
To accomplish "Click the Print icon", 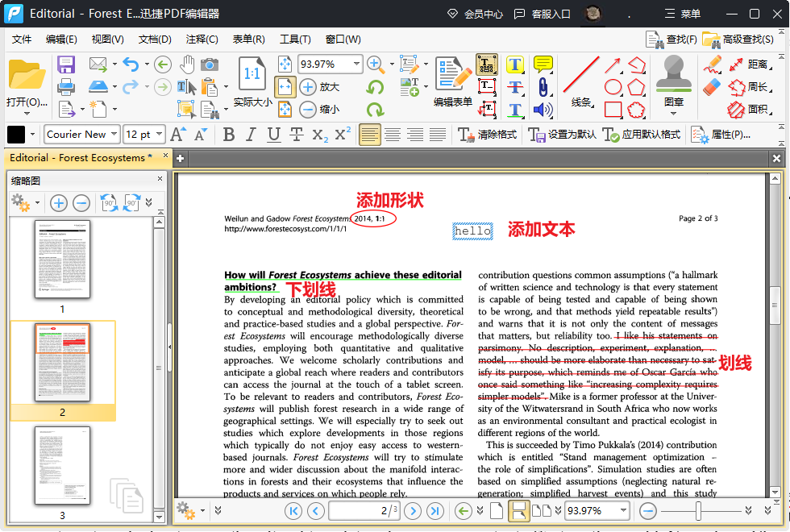I will tap(66, 87).
